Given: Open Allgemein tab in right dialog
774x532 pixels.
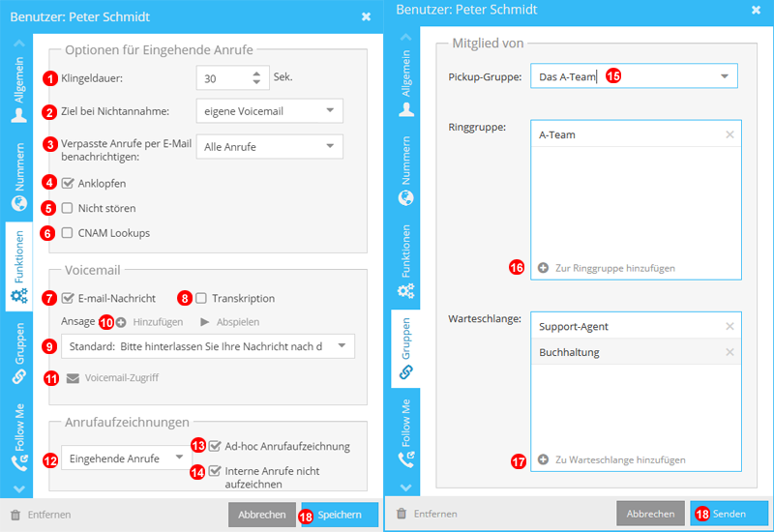Looking at the screenshot, I should (405, 83).
